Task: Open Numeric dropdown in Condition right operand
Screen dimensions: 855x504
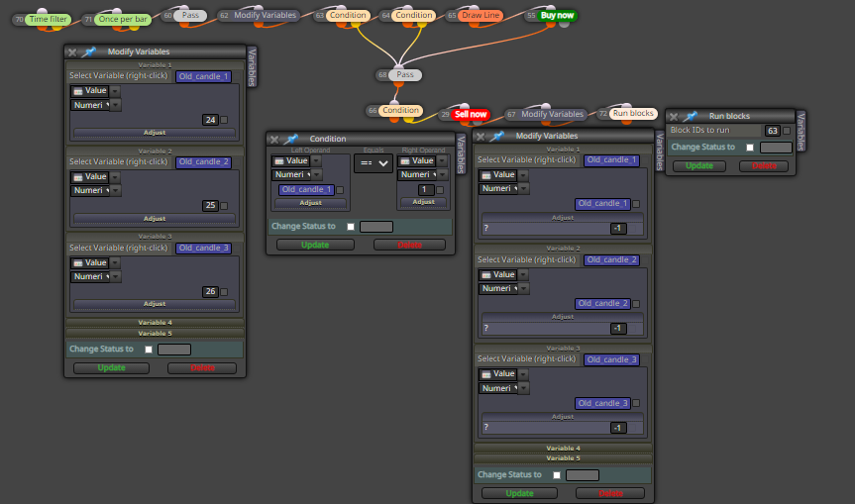Action: point(423,175)
